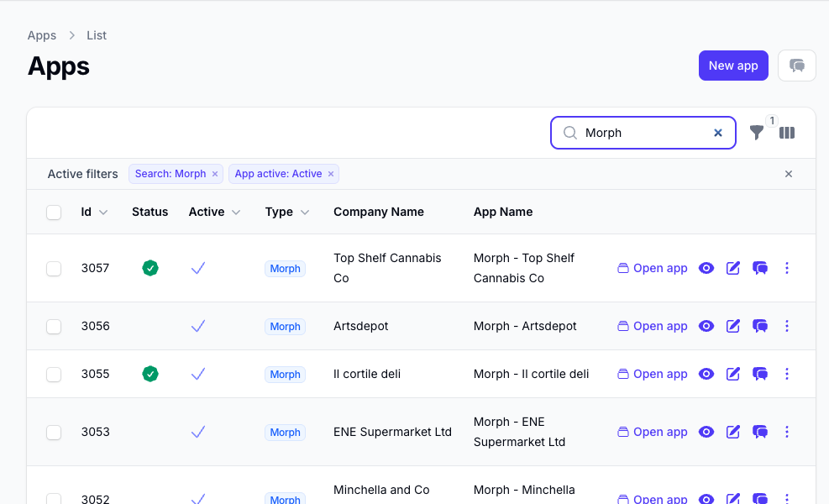Viewport: 829px width, 504px height.
Task: Remove the Search: Morph filter chip
Action: [215, 174]
